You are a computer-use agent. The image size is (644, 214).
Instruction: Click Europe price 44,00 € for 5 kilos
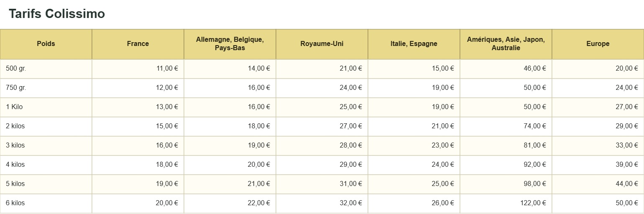pyautogui.click(x=598, y=184)
